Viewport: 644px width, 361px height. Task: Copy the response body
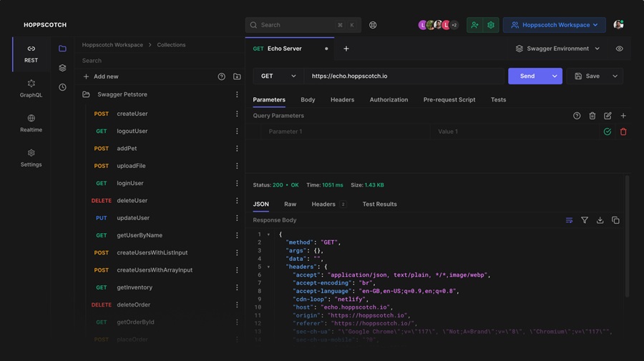point(615,220)
